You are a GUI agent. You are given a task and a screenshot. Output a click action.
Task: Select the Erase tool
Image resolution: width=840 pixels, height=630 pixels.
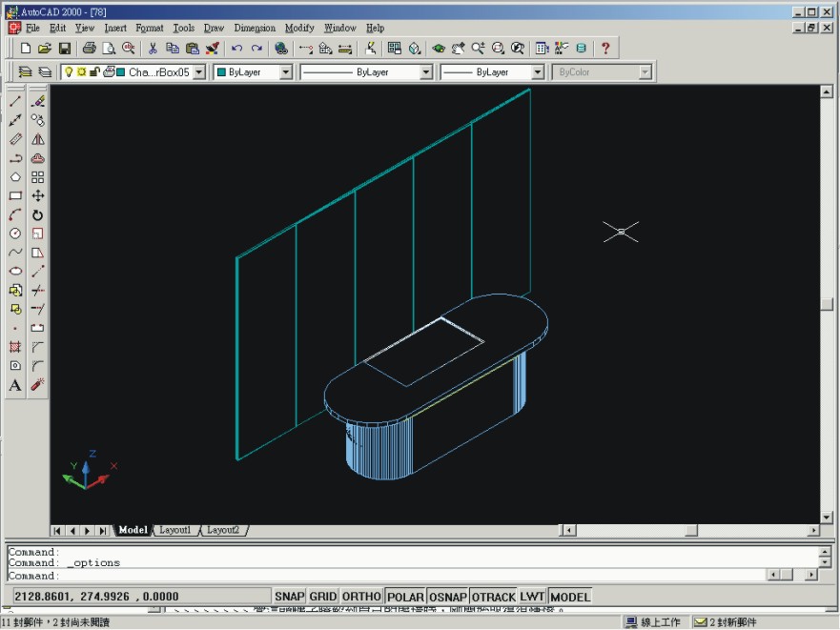[38, 101]
